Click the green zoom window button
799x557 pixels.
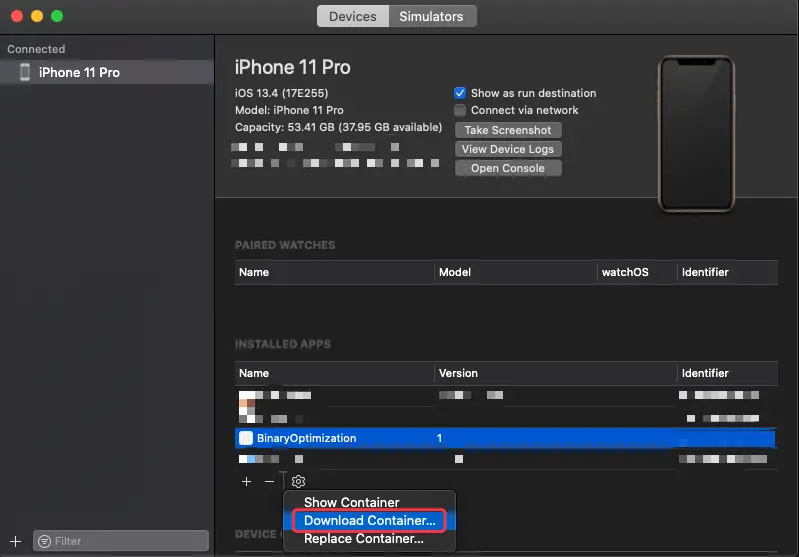[57, 16]
